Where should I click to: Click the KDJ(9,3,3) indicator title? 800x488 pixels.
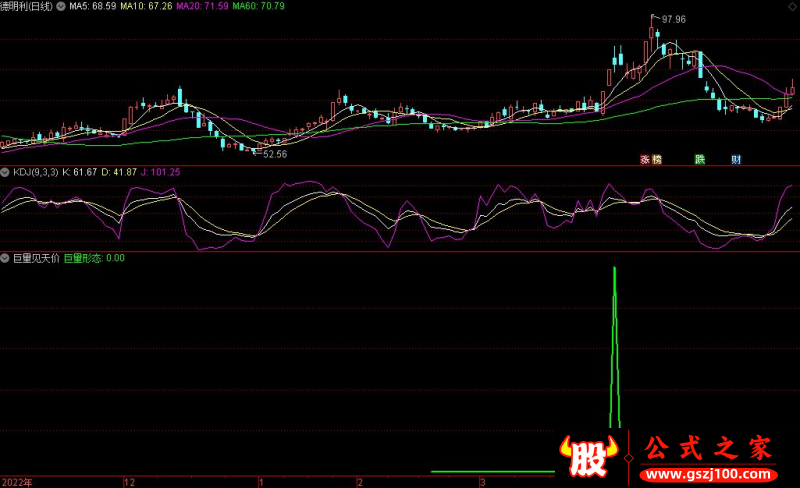click(35, 172)
